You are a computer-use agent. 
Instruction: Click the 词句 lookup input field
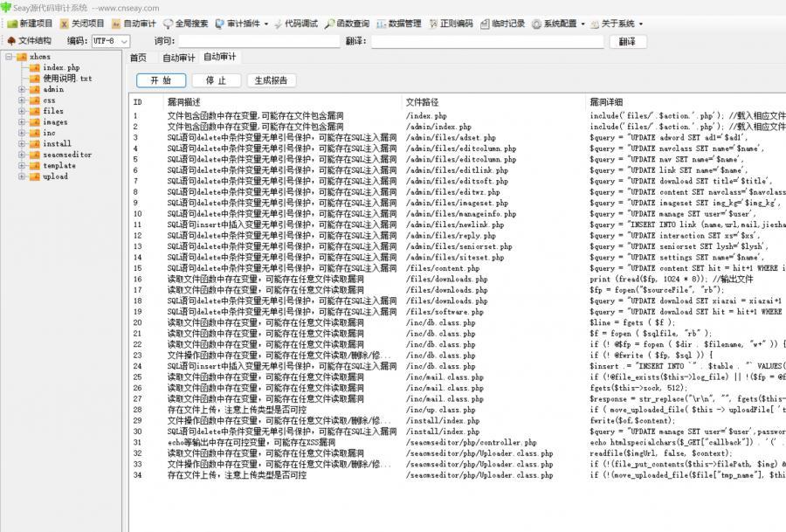(x=259, y=41)
